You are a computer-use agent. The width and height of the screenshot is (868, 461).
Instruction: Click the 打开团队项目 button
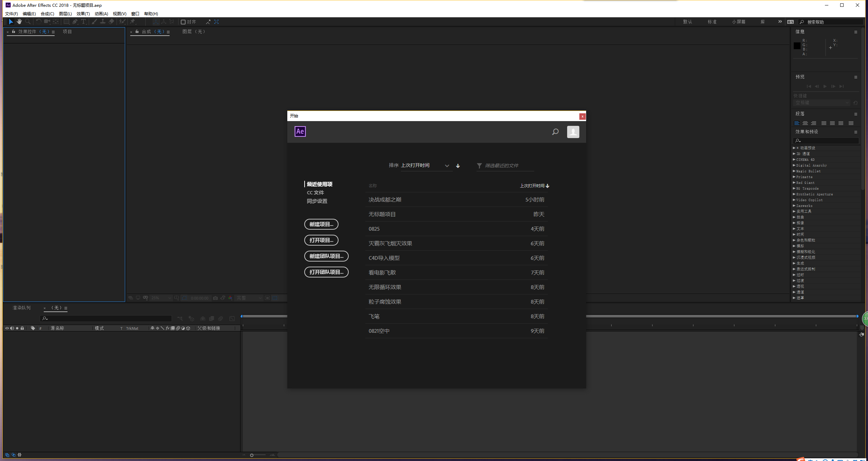click(x=326, y=272)
